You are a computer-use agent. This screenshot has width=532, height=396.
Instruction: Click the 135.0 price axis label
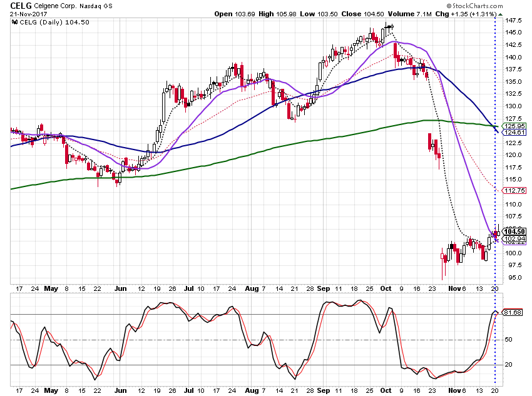point(513,82)
